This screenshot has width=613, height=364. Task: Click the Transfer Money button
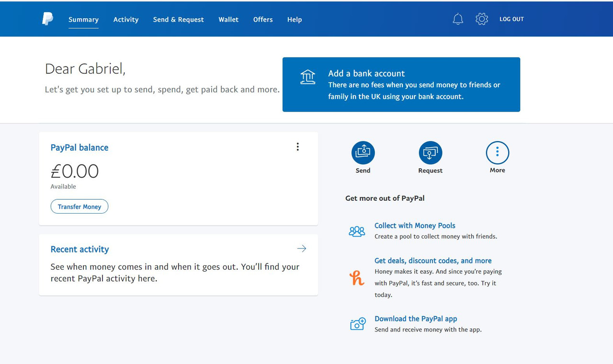pos(79,206)
